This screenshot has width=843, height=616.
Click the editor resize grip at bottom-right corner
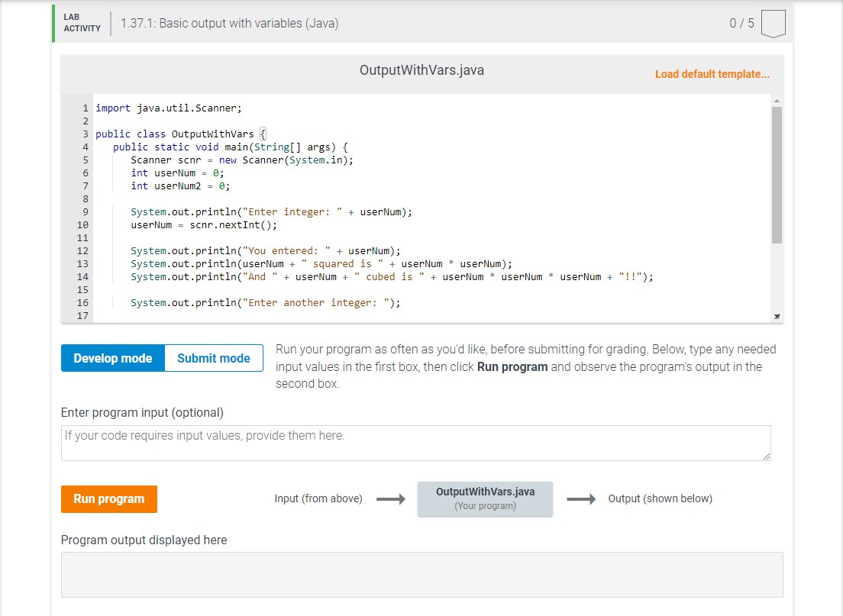(777, 314)
